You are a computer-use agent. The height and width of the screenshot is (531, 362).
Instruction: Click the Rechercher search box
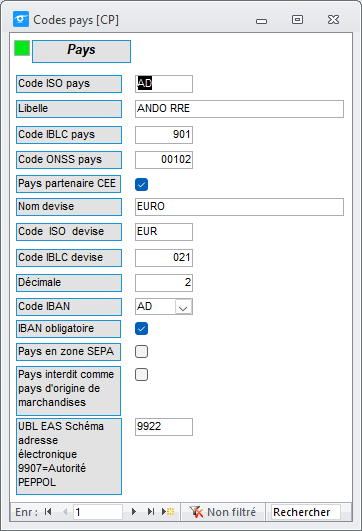click(306, 512)
